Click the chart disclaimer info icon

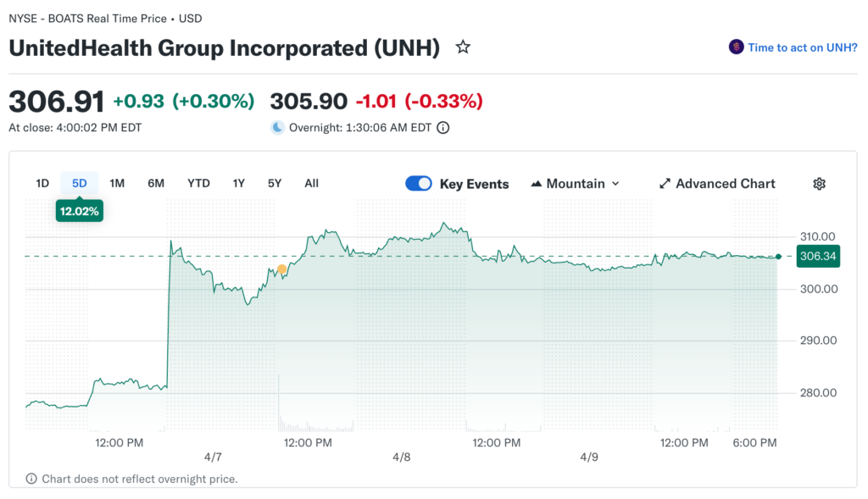(x=31, y=479)
